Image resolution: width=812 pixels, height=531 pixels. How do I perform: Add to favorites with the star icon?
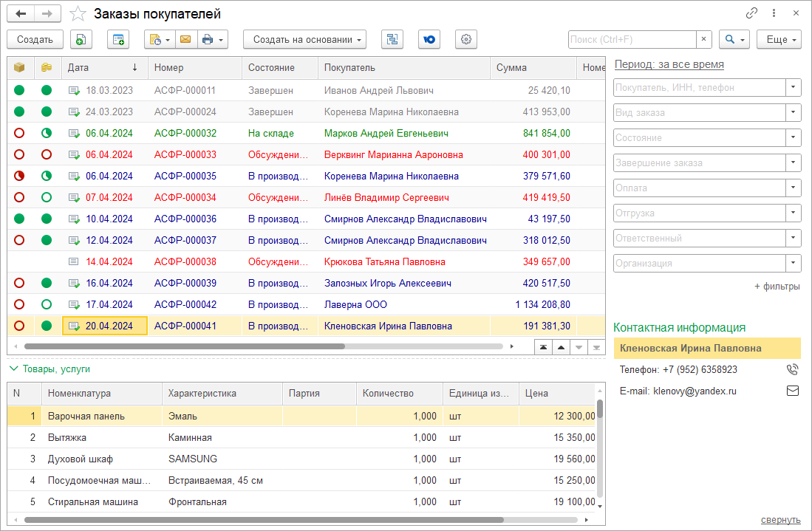[77, 14]
